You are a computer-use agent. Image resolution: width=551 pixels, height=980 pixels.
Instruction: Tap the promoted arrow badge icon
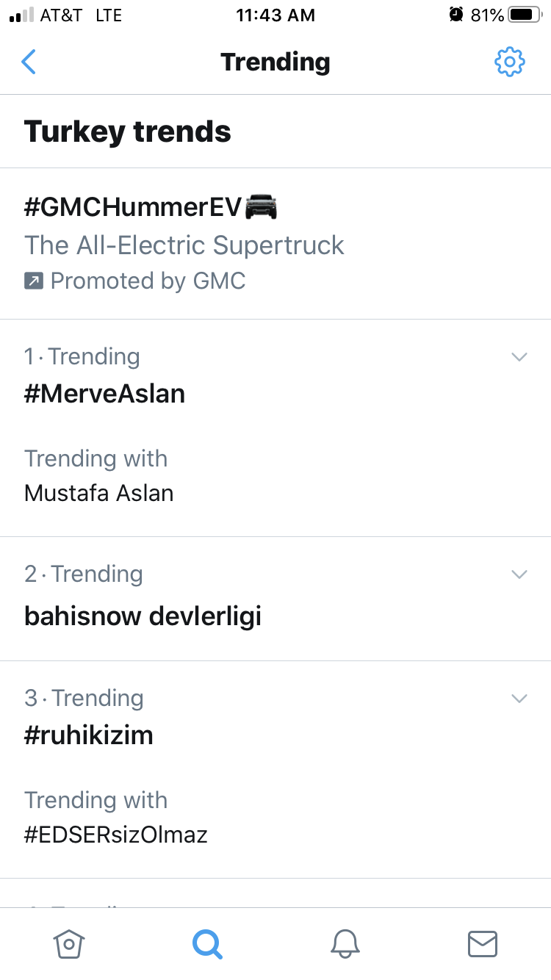(x=34, y=281)
